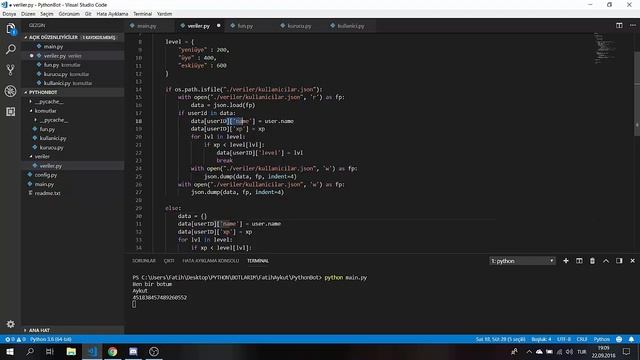Open the SORUNLAR panel tab
Viewport: 640px width, 360px height.
point(144,260)
